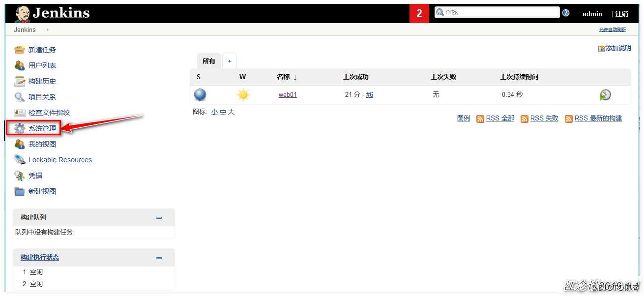This screenshot has height=296, width=644.
Task: Collapse the 构建执行状态 panel
Action: pos(159,258)
